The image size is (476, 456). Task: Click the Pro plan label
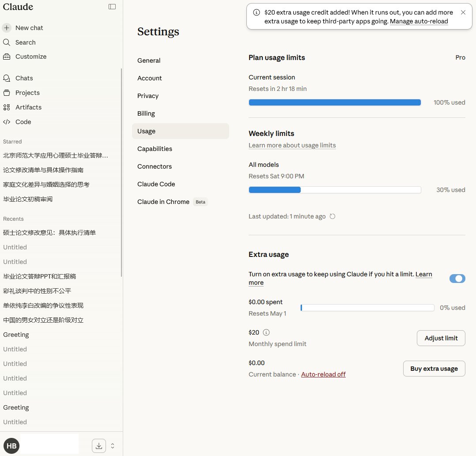click(x=460, y=57)
